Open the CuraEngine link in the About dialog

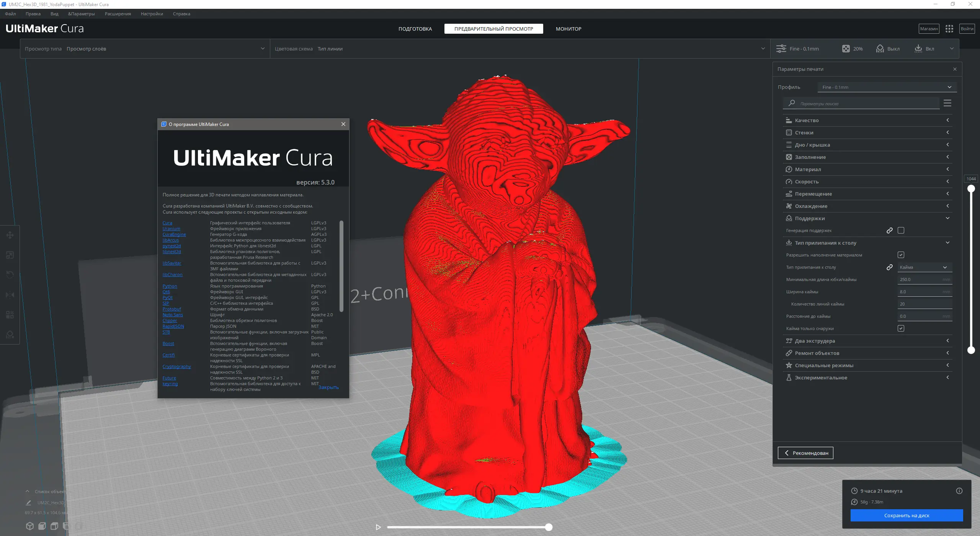click(x=174, y=234)
